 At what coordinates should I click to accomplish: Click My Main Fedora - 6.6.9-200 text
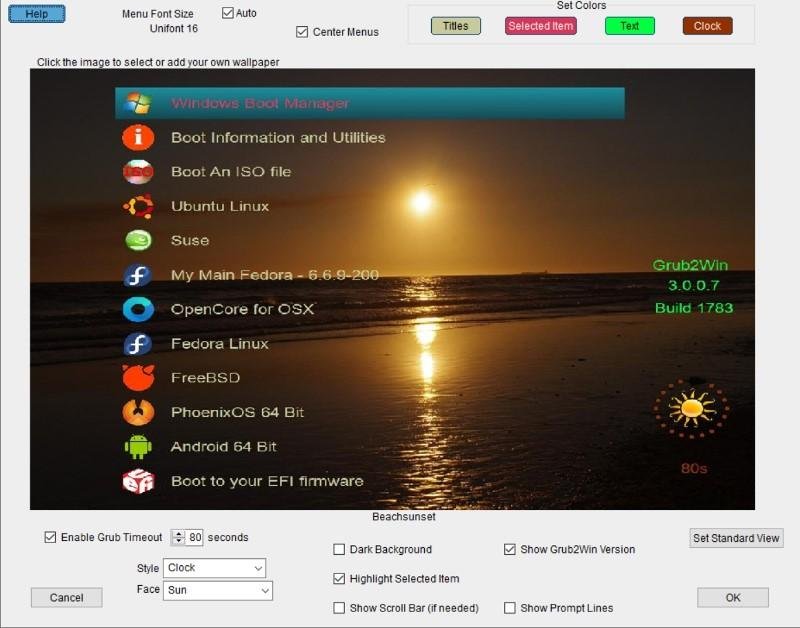coord(275,275)
